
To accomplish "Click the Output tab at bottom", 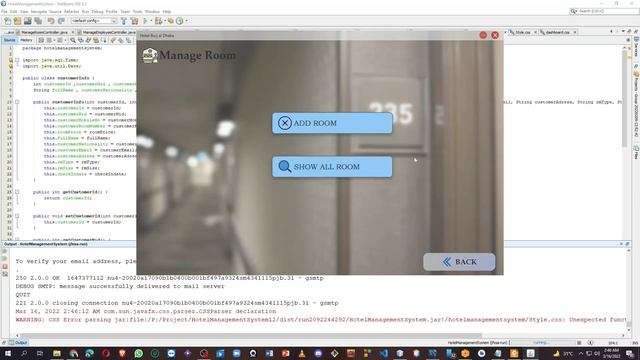I will click(x=18, y=342).
